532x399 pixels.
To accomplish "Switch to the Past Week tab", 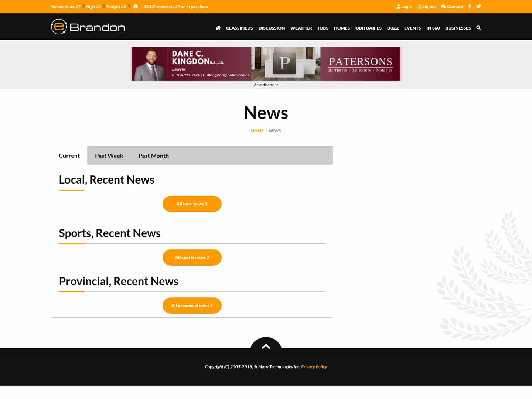I will click(109, 156).
